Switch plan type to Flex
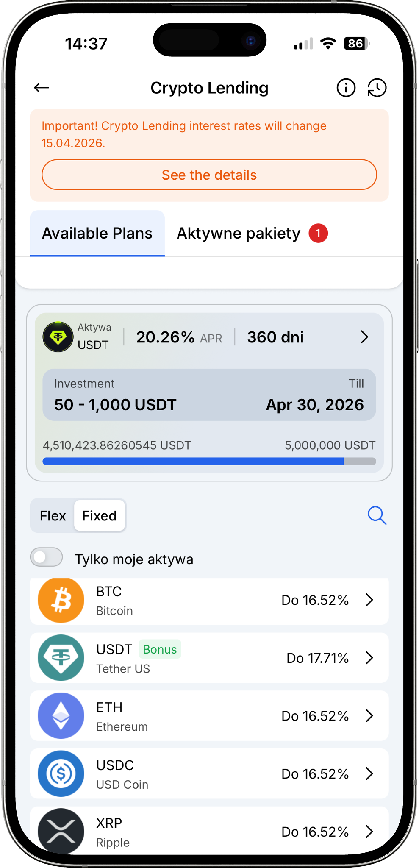 [x=53, y=516]
